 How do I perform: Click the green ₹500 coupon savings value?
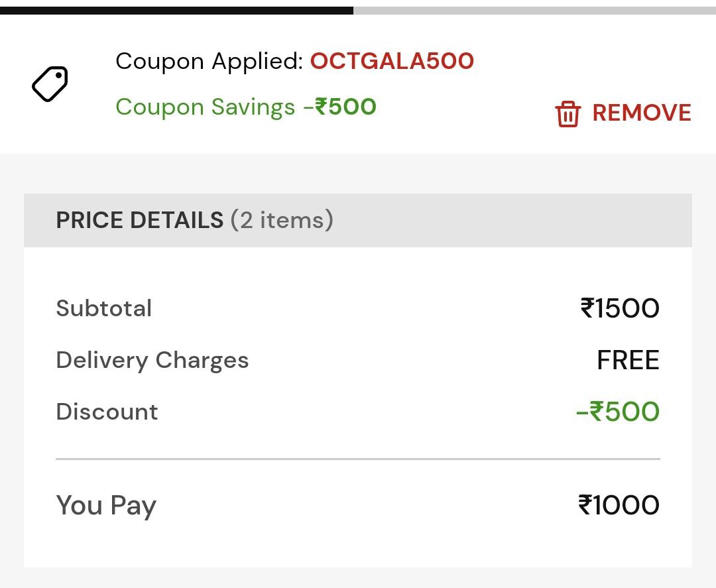tap(345, 107)
